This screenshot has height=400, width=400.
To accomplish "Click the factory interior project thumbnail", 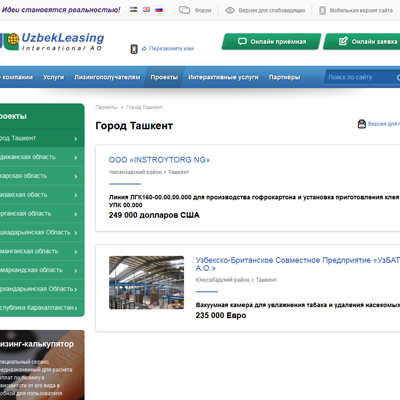I will pos(146,282).
